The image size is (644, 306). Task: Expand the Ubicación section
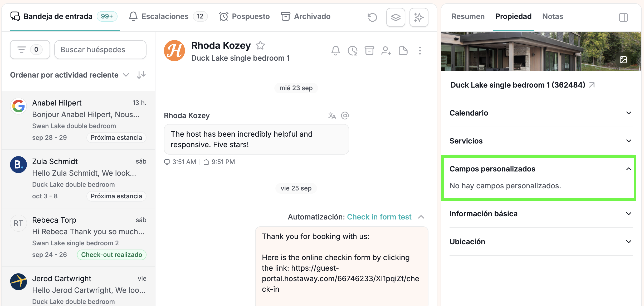point(541,242)
